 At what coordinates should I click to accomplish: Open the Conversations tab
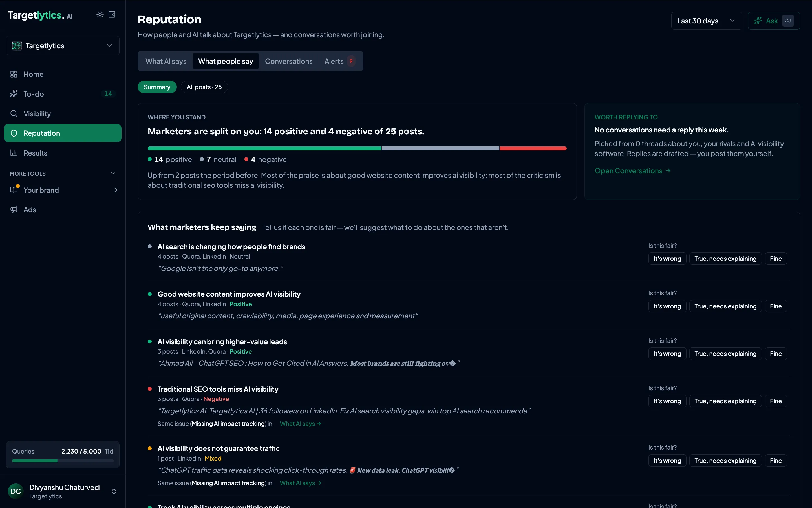288,61
